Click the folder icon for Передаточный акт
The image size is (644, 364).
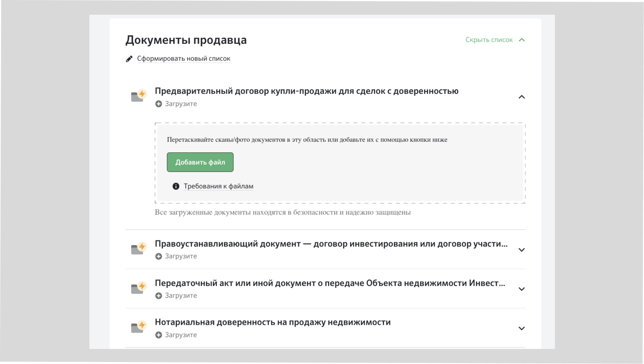click(x=138, y=288)
